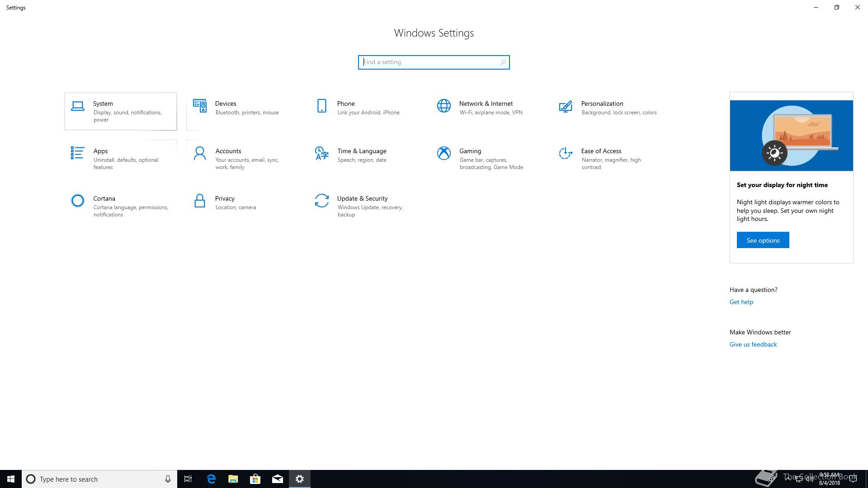Viewport: 868px width, 488px height.
Task: Minimize the Settings window
Action: (816, 7)
